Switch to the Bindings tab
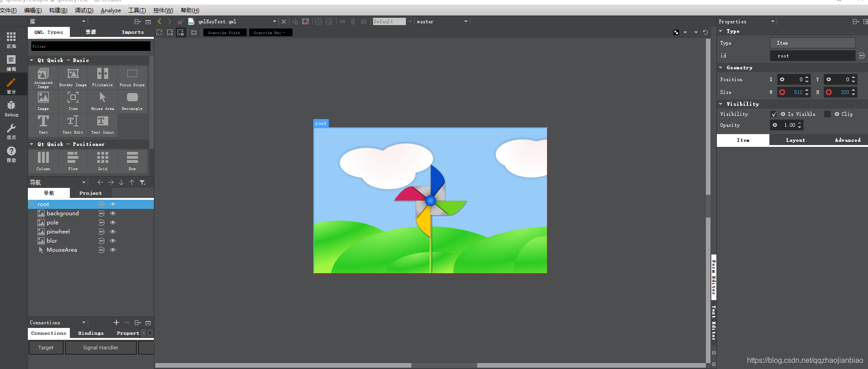This screenshot has width=868, height=369. (91, 333)
